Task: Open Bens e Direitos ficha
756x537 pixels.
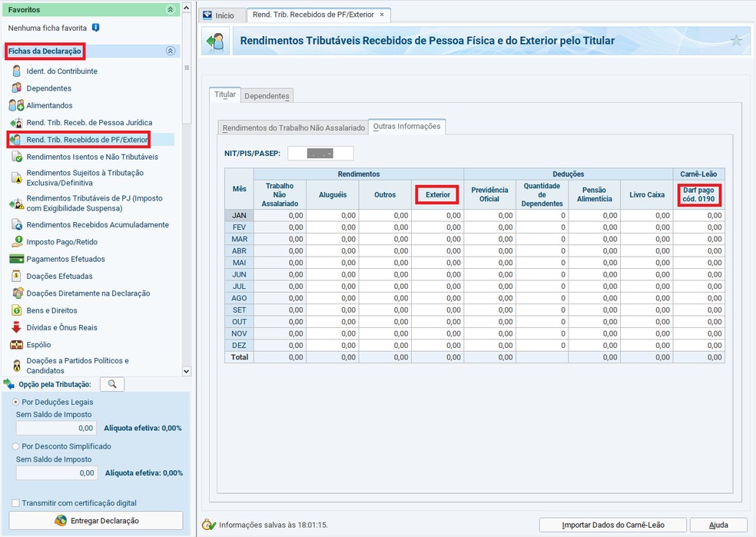Action: (51, 310)
